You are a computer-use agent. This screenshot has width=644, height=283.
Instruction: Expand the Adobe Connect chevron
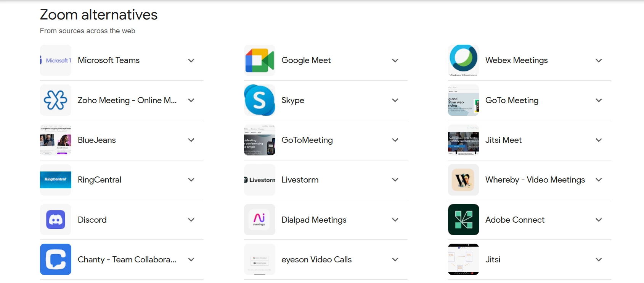coord(599,220)
